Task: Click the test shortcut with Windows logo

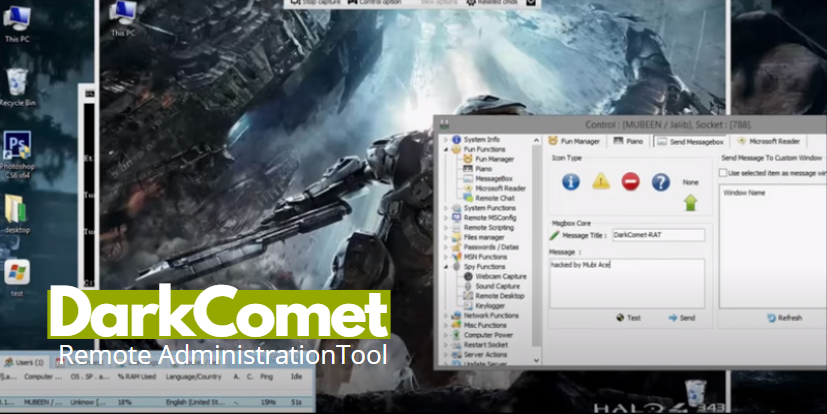Action: click(x=17, y=273)
